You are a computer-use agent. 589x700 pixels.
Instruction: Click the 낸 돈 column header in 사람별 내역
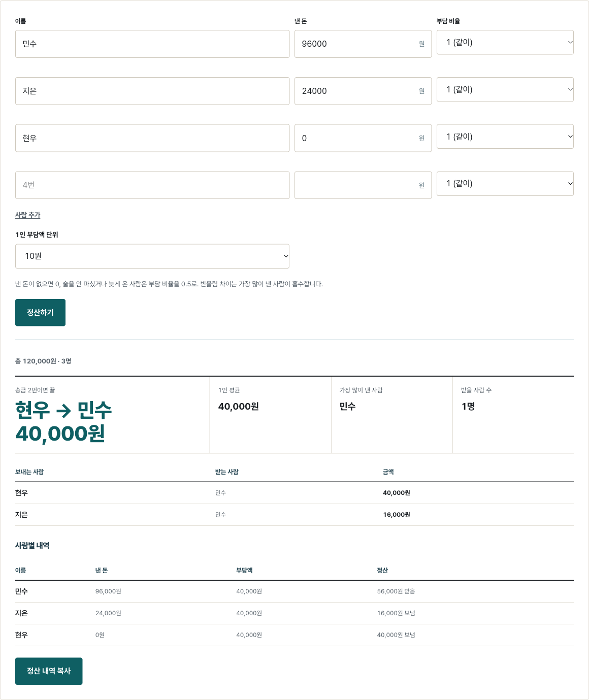[102, 571]
